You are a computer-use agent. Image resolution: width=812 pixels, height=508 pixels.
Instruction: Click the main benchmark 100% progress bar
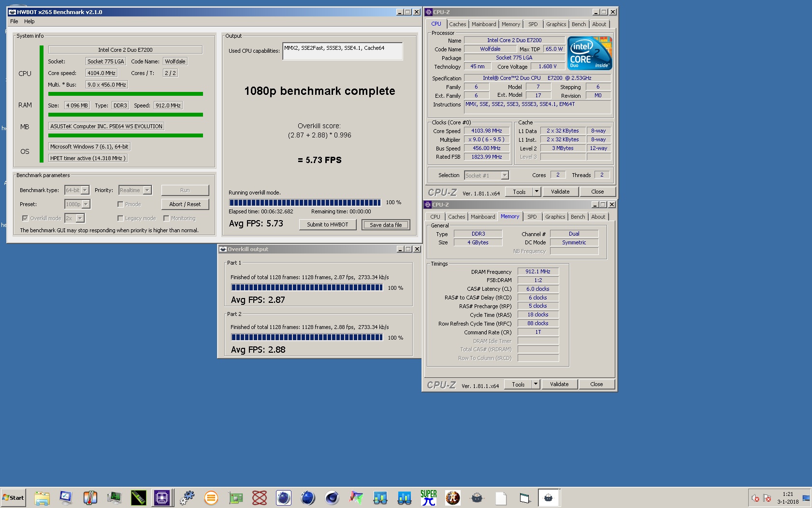coord(305,203)
